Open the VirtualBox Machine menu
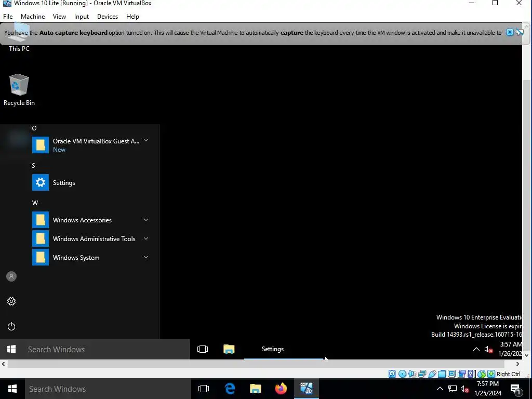 pos(33,16)
